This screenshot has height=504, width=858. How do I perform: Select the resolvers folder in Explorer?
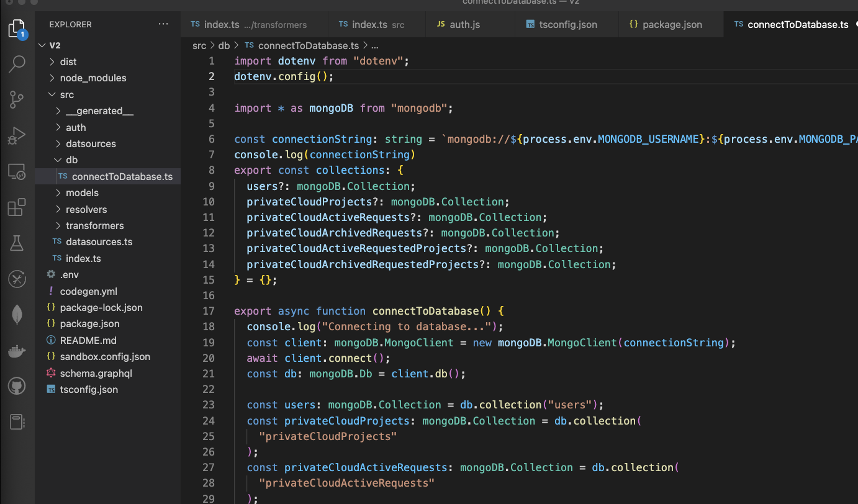(x=108, y=209)
